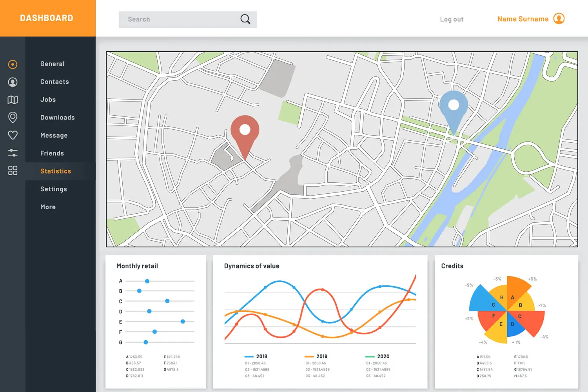588x392 pixels.
Task: Click the location pin sidebar icon
Action: point(13,117)
